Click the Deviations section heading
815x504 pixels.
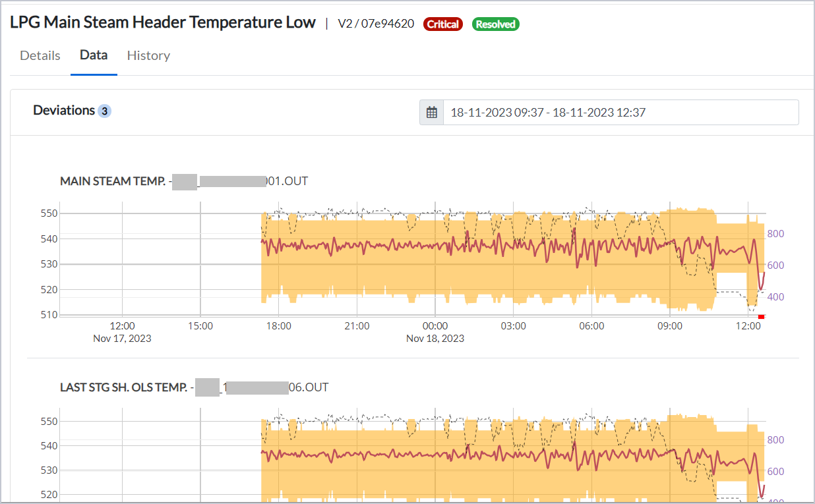point(64,110)
